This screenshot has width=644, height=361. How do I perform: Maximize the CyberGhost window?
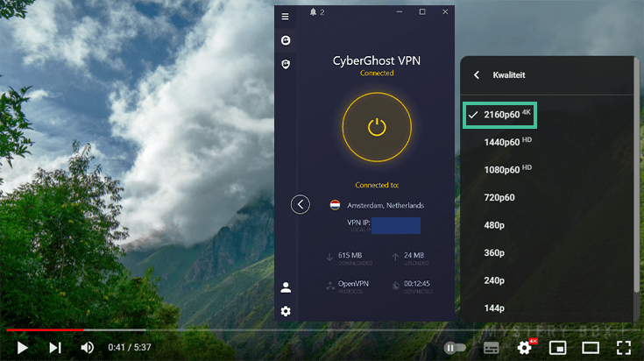pos(422,12)
